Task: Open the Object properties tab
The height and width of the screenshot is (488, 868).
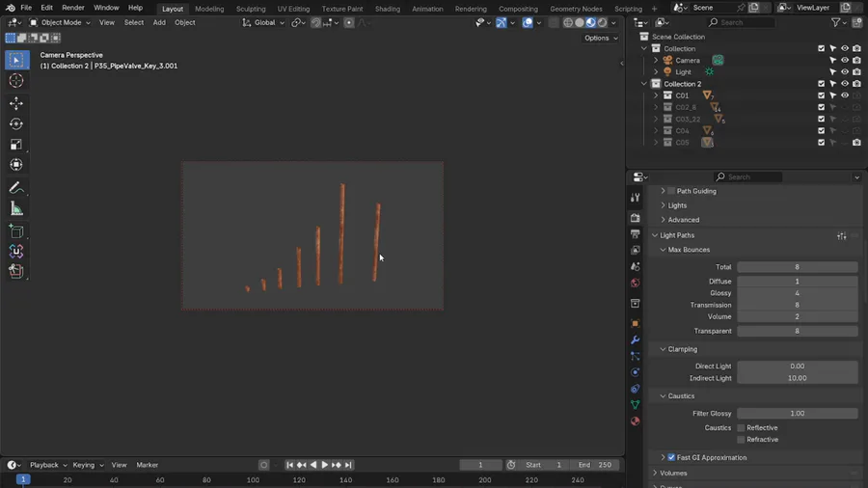Action: tap(635, 324)
